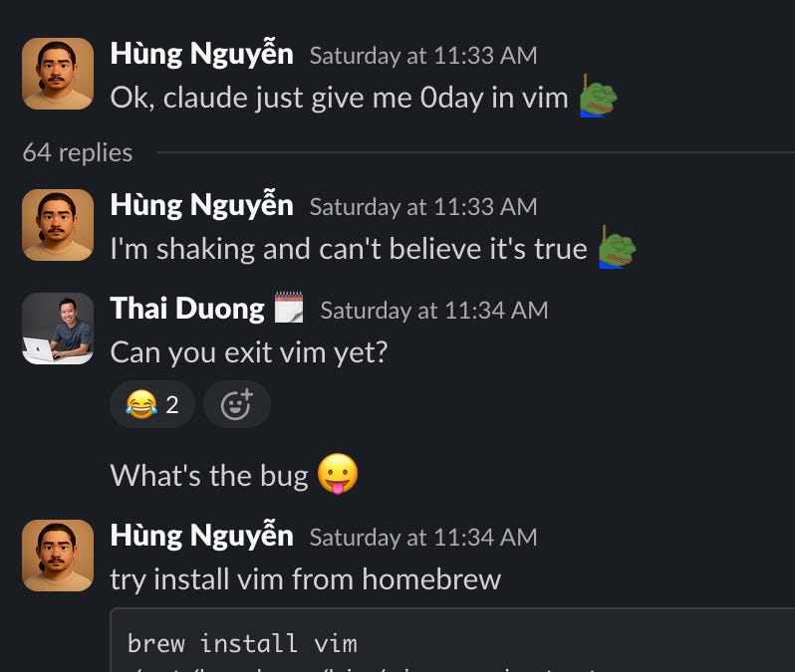Open Hùng Nguyễn's avatar on the first message

pyautogui.click(x=58, y=74)
